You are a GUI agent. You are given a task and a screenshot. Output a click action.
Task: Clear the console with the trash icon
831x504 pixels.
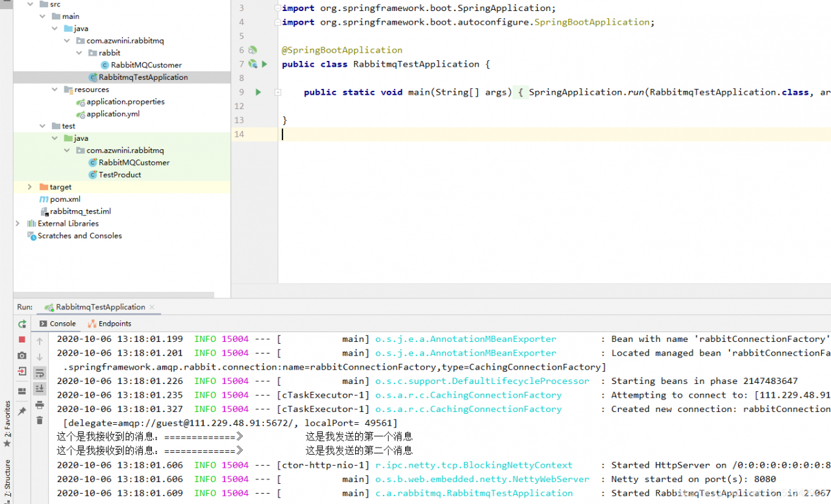pyautogui.click(x=40, y=420)
